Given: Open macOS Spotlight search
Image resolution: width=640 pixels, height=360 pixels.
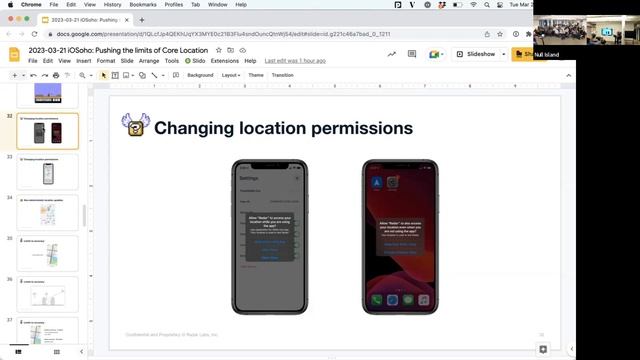Looking at the screenshot, I should (x=487, y=5).
